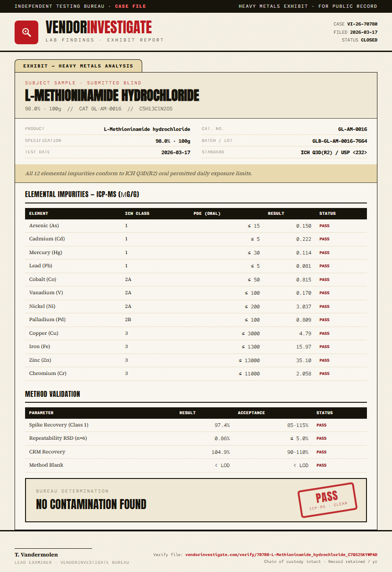Click the L-Methioninamide Hydrochloride heading
The height and width of the screenshot is (572, 392).
112,95
